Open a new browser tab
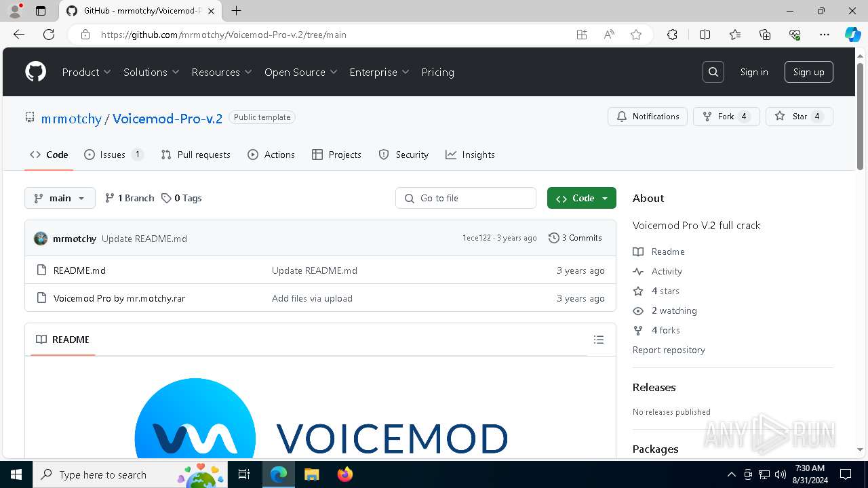This screenshot has width=868, height=488. click(x=236, y=11)
